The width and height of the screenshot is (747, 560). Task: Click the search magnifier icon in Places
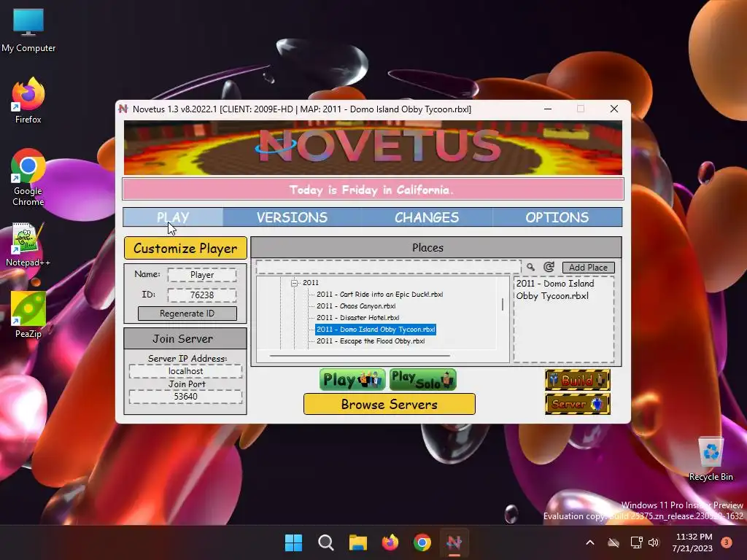tap(530, 267)
